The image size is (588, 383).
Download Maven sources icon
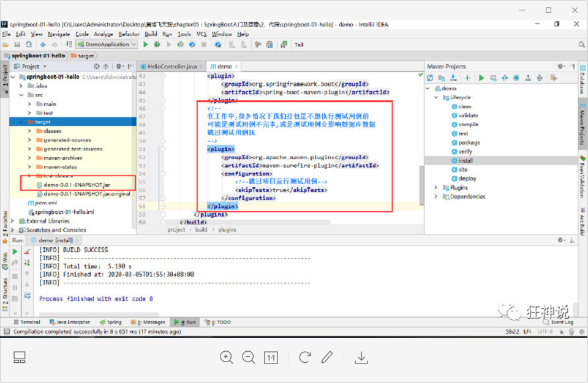[x=453, y=78]
